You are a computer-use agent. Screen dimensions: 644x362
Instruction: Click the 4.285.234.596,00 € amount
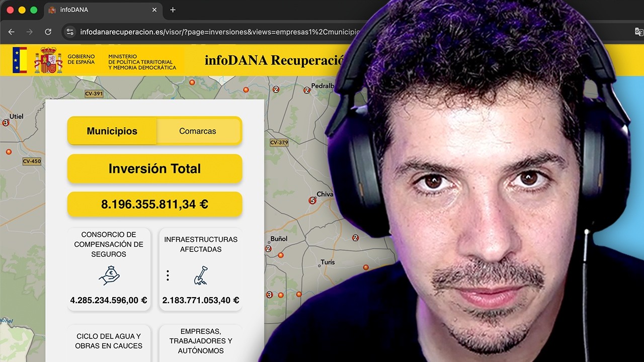(x=109, y=300)
